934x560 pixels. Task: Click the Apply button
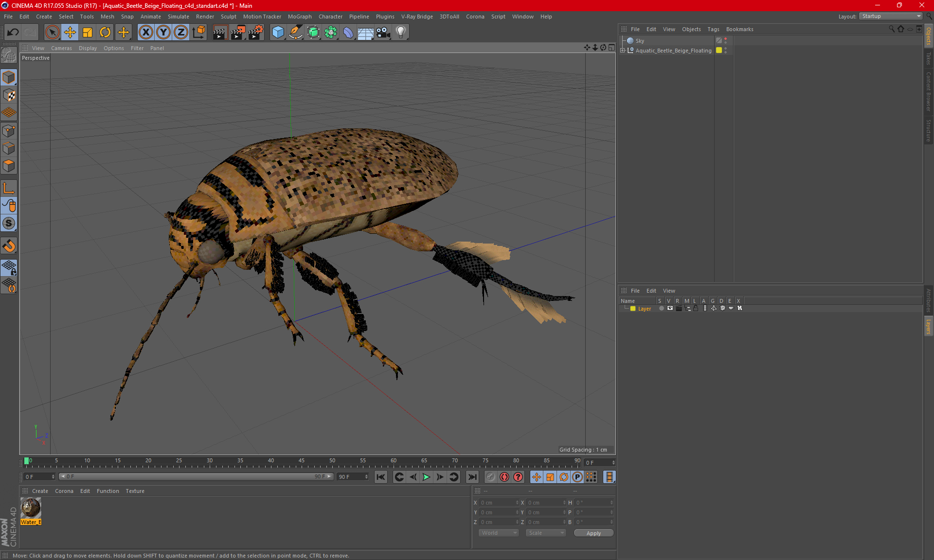pos(593,533)
